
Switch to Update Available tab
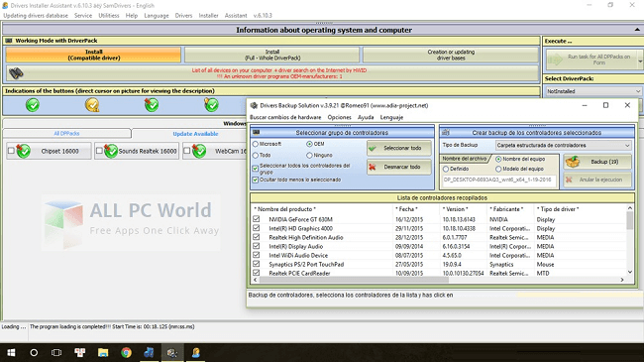click(195, 134)
